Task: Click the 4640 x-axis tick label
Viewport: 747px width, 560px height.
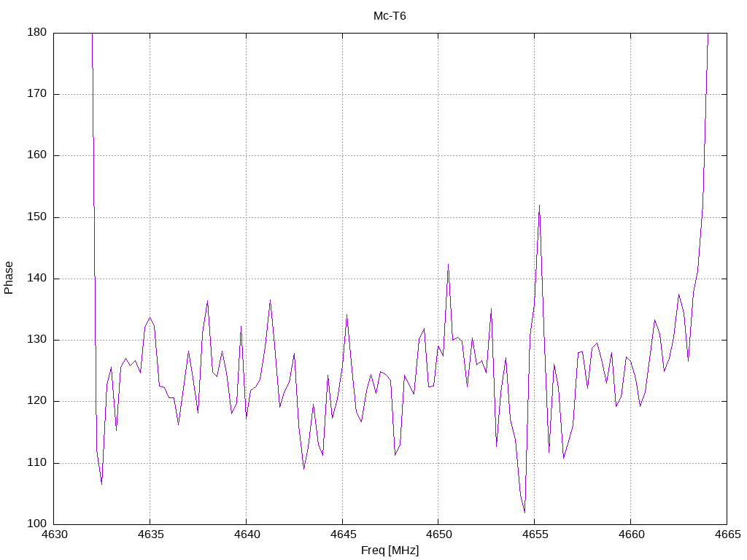Action: click(247, 534)
